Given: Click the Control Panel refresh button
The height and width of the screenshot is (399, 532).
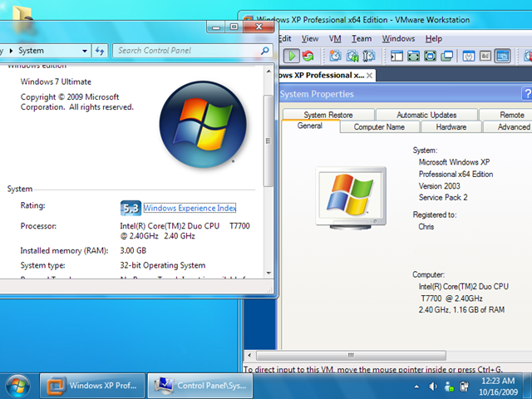Looking at the screenshot, I should coord(100,51).
